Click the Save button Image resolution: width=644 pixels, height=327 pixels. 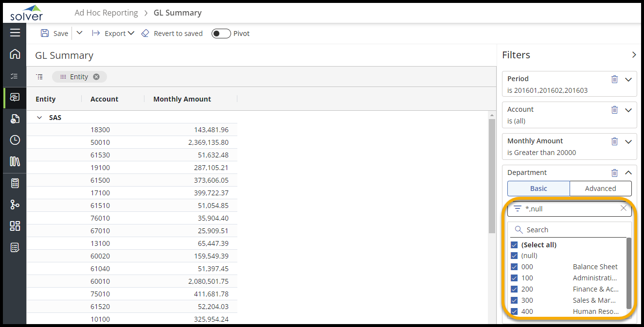pyautogui.click(x=54, y=34)
